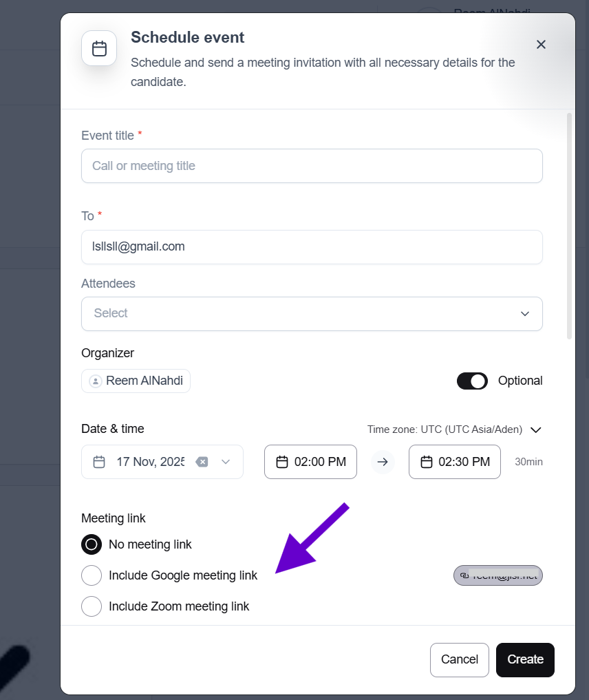Image resolution: width=589 pixels, height=700 pixels.
Task: Click the end time calendar icon
Action: point(427,462)
